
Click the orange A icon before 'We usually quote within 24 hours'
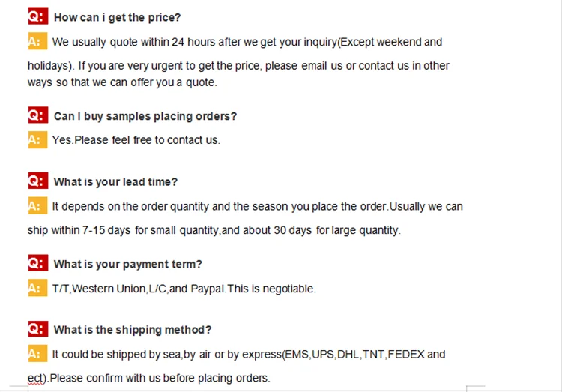[x=37, y=41]
